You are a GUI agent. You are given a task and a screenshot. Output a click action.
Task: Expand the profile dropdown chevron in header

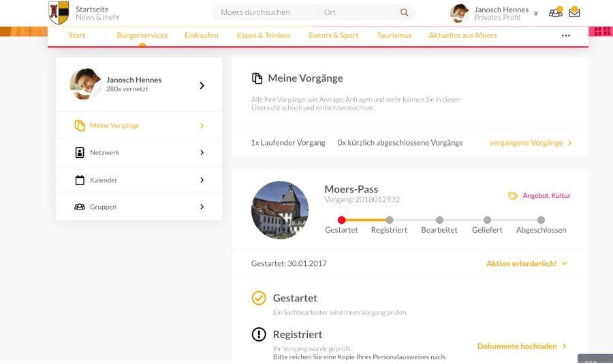coord(535,14)
